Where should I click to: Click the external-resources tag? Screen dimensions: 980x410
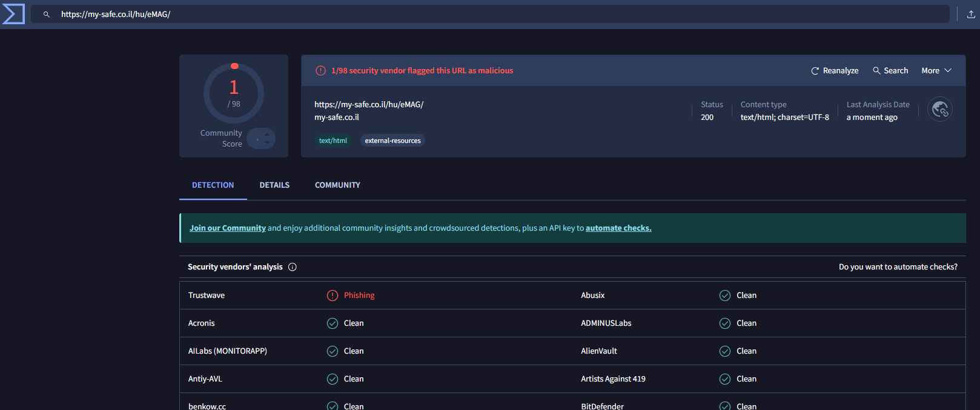pyautogui.click(x=392, y=141)
